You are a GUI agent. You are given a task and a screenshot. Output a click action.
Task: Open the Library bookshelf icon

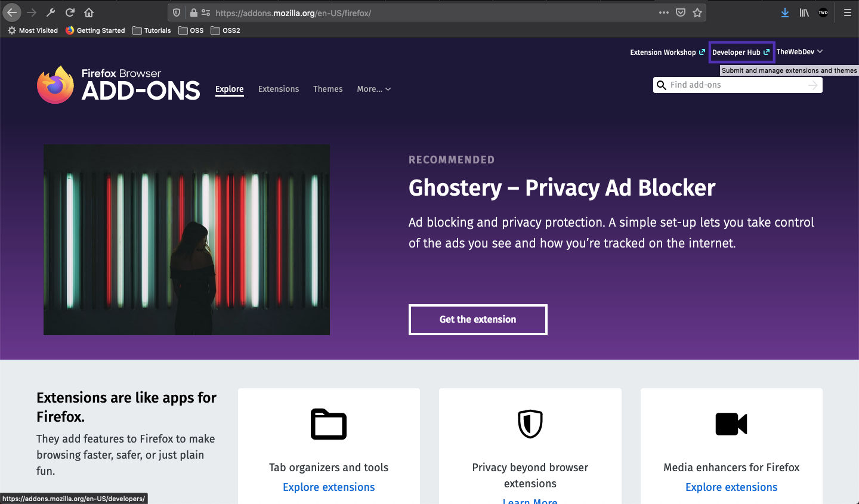[804, 13]
